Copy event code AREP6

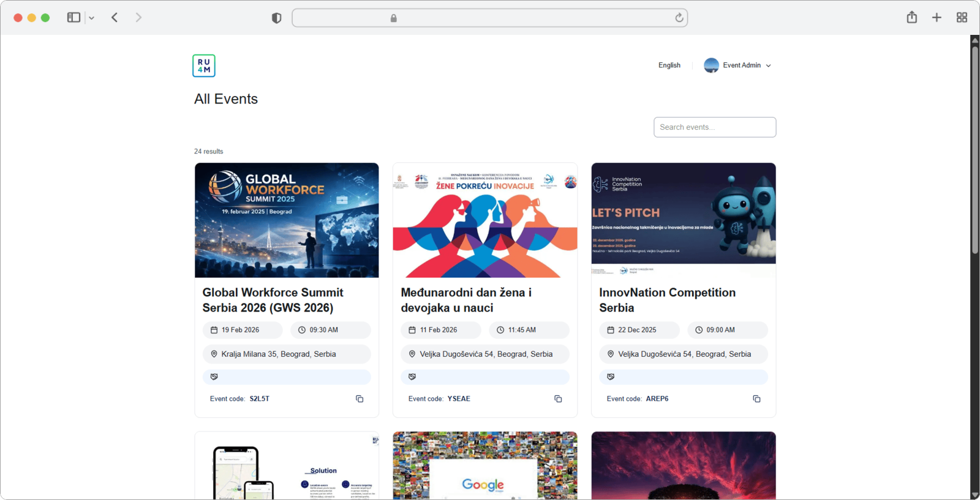point(756,399)
